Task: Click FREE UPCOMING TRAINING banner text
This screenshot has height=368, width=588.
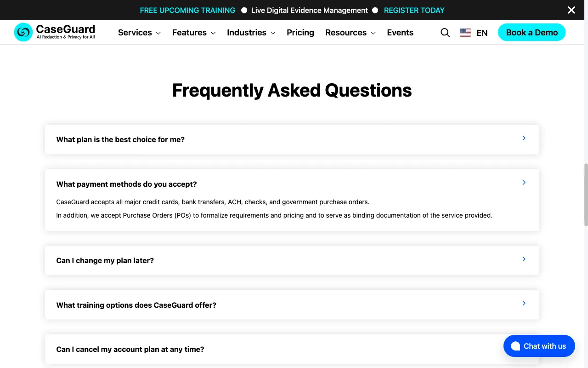Action: (187, 10)
